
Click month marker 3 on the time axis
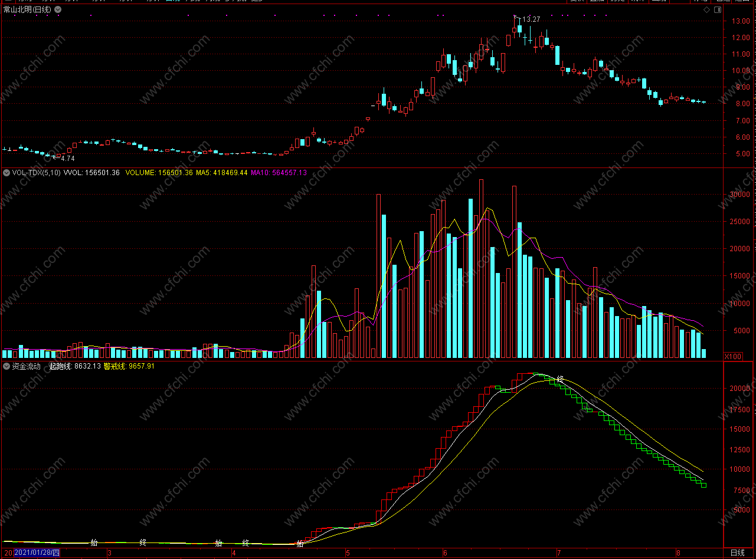tap(109, 553)
